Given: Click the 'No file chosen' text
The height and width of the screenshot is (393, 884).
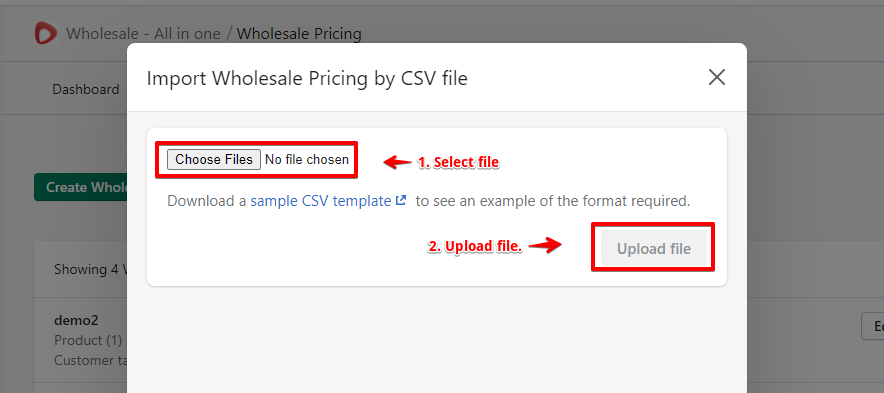Looking at the screenshot, I should (307, 160).
